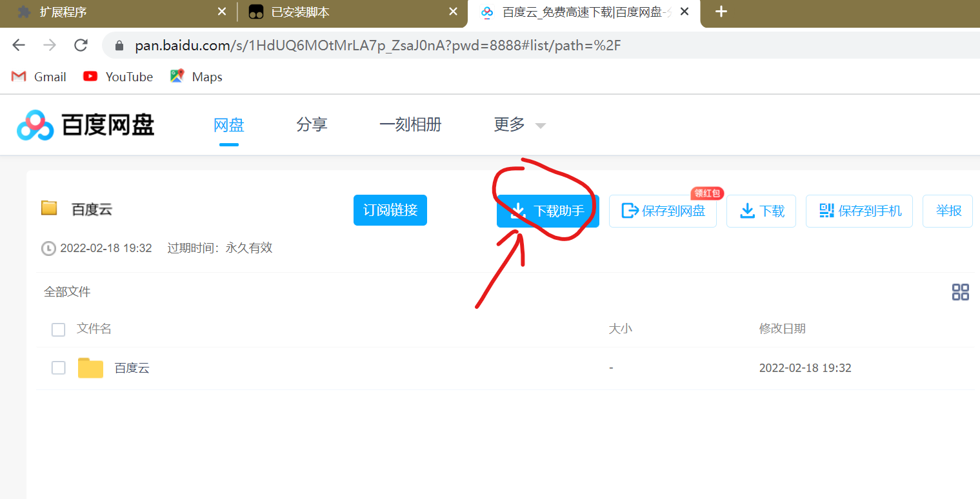Viewport: 980px width, 499px height.
Task: Click the Baidu Netdisk logo icon
Action: click(x=35, y=125)
